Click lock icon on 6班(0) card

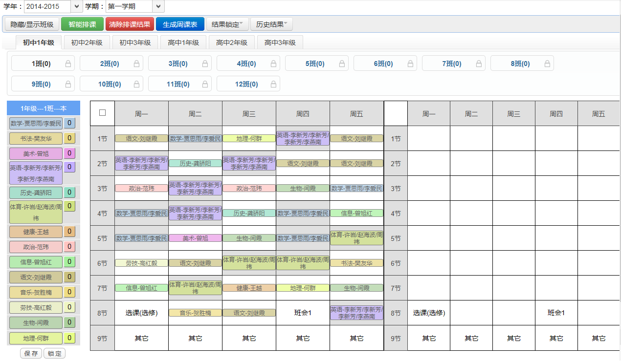(410, 64)
